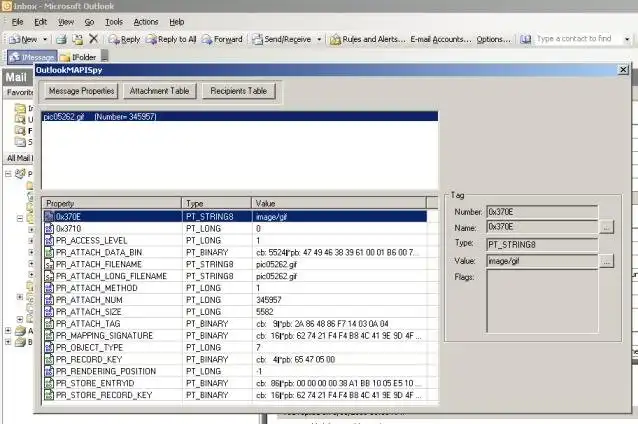Open the Edit menu
The image size is (638, 424).
point(40,22)
